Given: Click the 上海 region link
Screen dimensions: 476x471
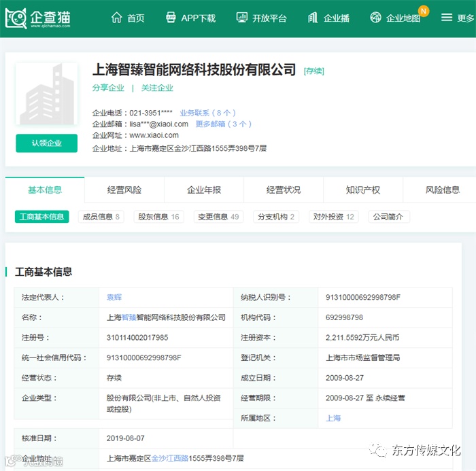Looking at the screenshot, I should click(333, 418).
